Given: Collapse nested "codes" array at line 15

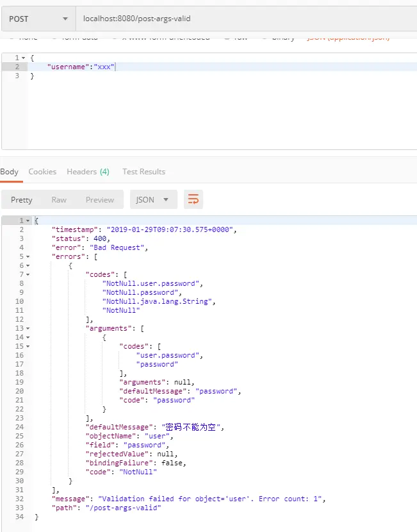Looking at the screenshot, I should coord(28,346).
